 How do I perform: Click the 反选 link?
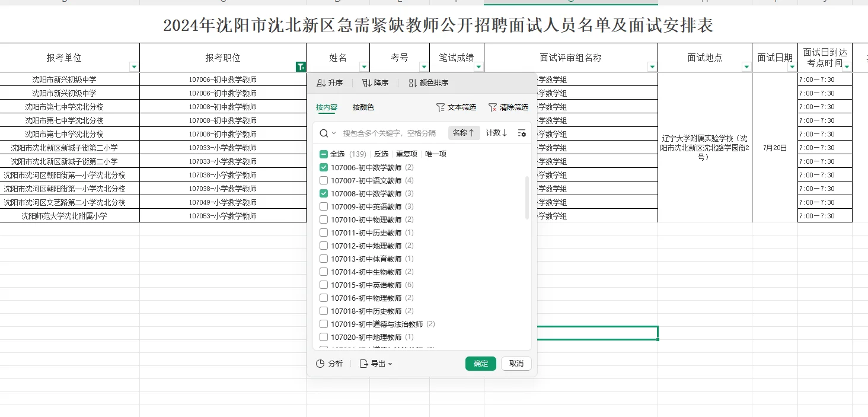point(381,154)
